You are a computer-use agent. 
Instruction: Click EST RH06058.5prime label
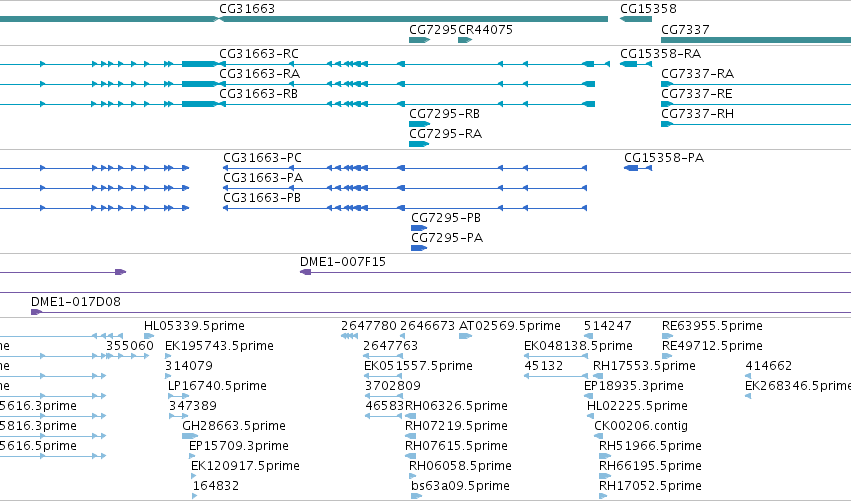point(460,466)
